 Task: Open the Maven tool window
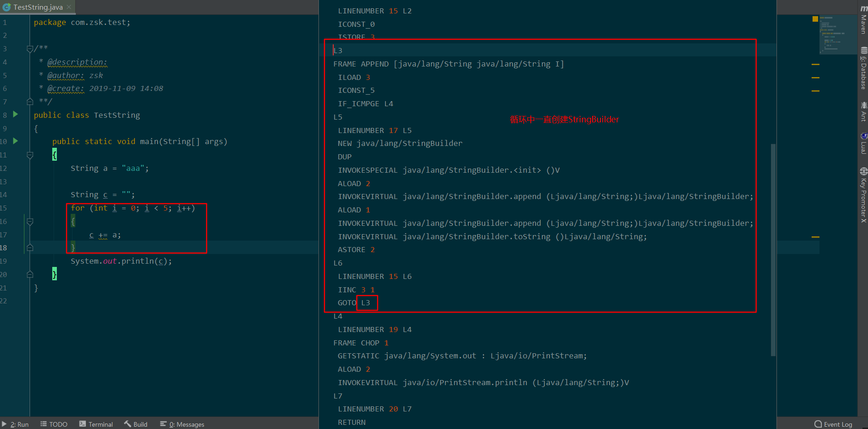[863, 21]
